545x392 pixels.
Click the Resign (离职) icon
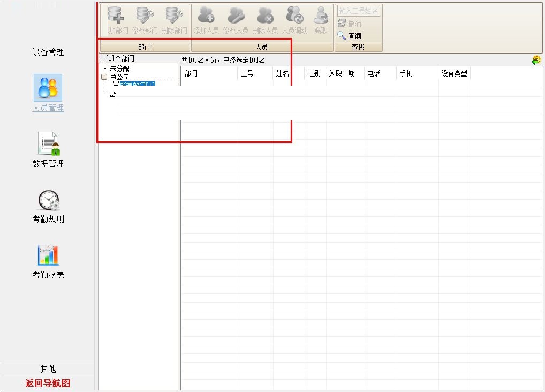click(x=321, y=15)
